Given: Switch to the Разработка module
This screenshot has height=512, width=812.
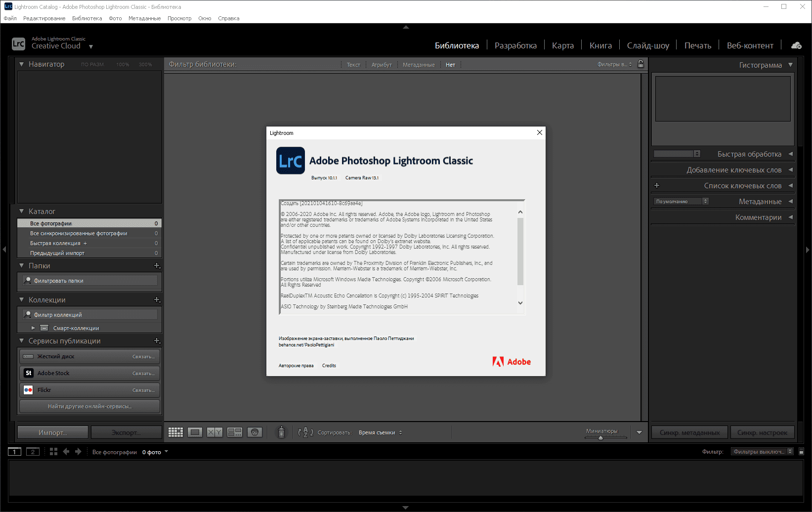Looking at the screenshot, I should click(x=515, y=45).
